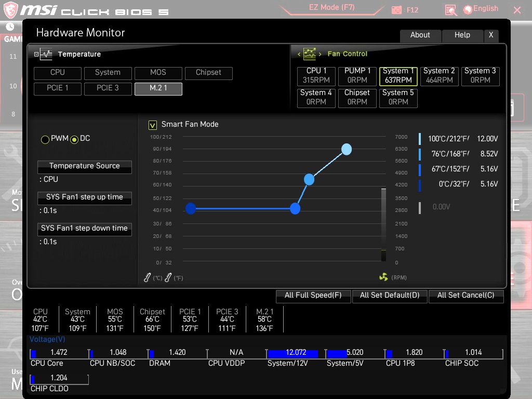The width and height of the screenshot is (532, 399).
Task: Click the language globe icon beside English
Action: [468, 9]
